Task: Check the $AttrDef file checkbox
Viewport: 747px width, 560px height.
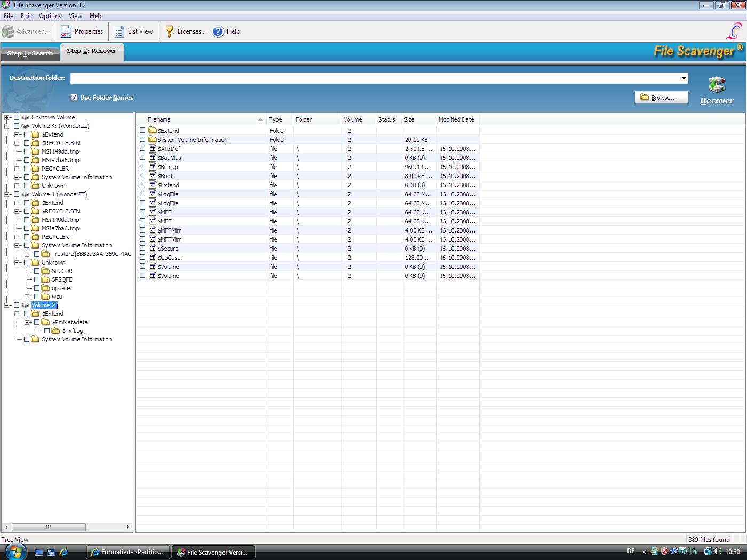Action: 142,148
